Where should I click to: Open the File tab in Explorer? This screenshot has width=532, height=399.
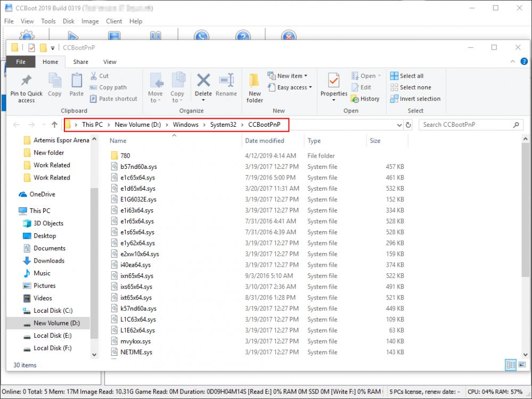tap(21, 62)
